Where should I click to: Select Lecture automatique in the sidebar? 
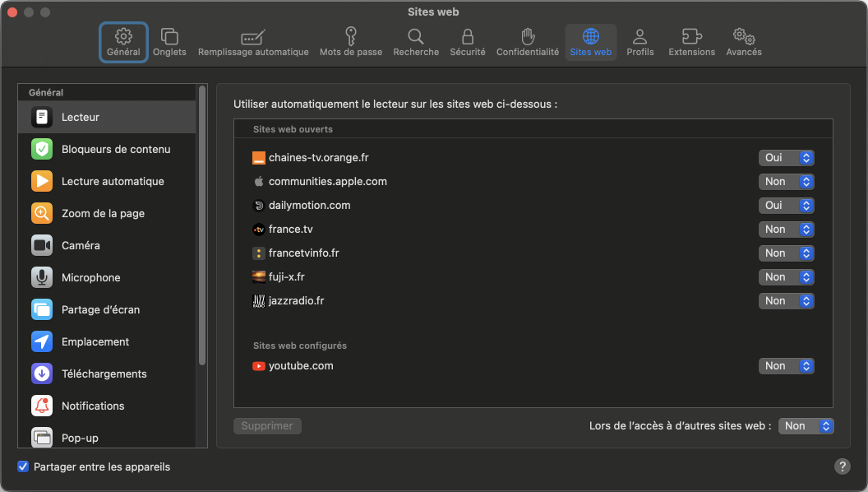[112, 181]
